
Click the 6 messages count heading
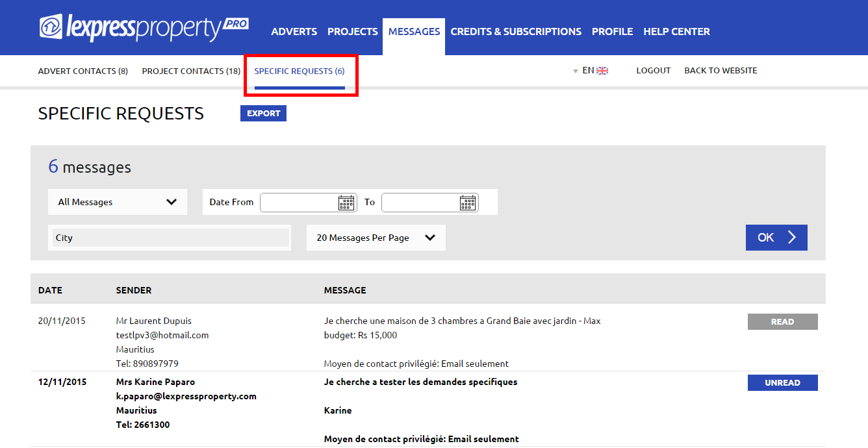pyautogui.click(x=90, y=167)
